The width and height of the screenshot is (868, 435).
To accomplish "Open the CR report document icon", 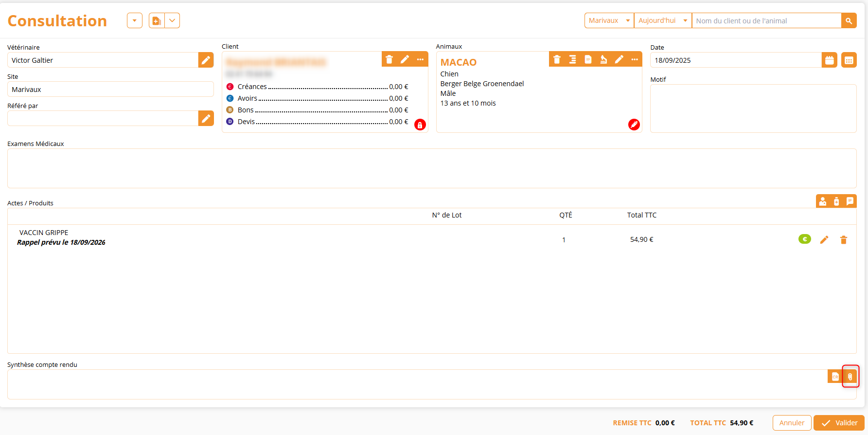I will [x=835, y=377].
